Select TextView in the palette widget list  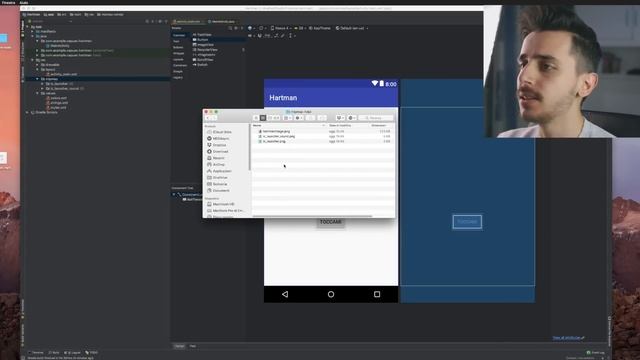[202, 35]
